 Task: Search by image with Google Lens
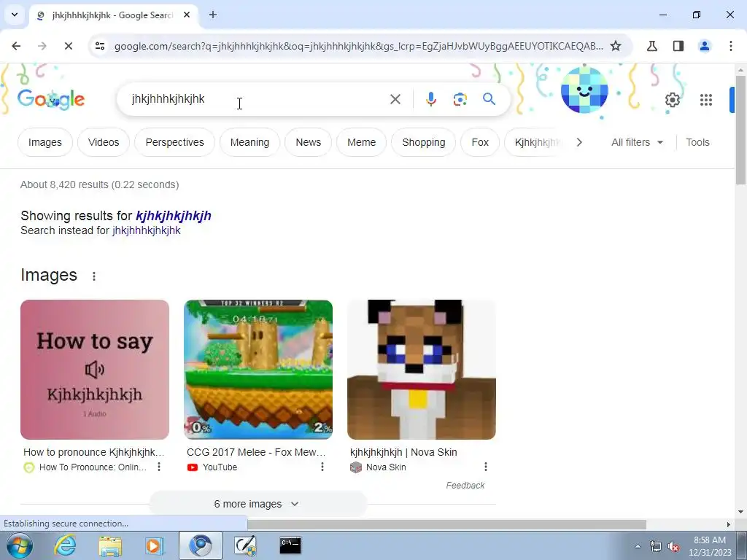click(460, 99)
